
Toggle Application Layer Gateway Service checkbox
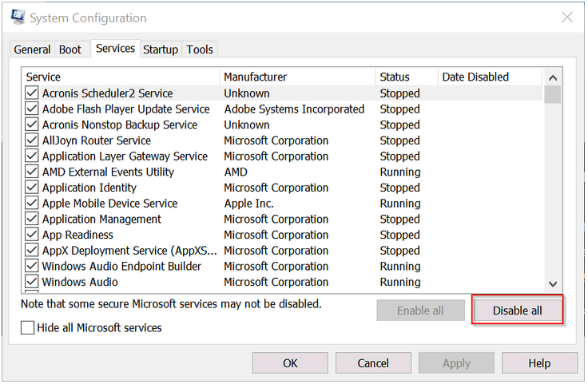(x=31, y=156)
